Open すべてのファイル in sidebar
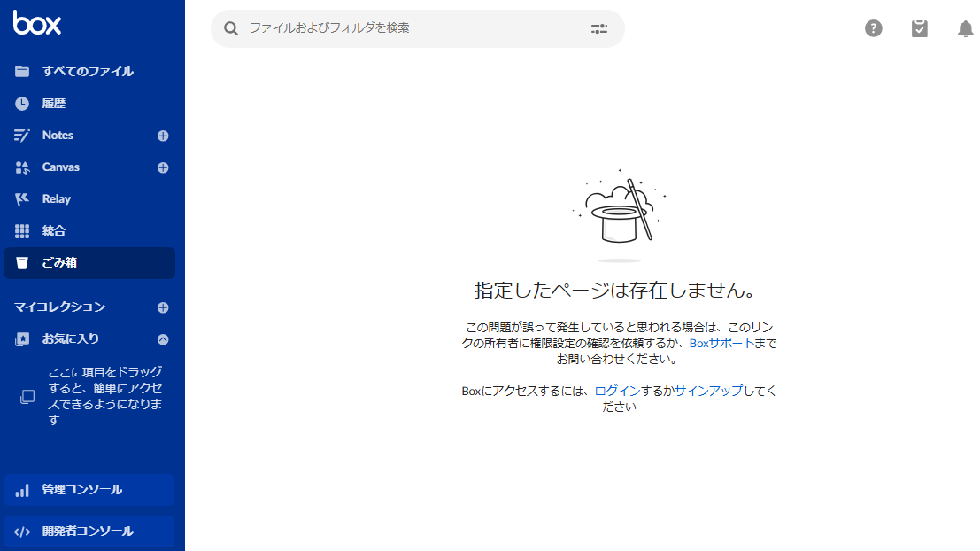 (x=88, y=71)
